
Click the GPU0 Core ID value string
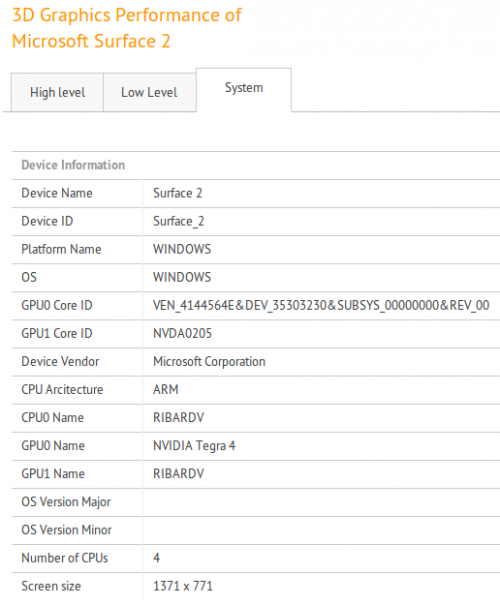[x=321, y=306]
